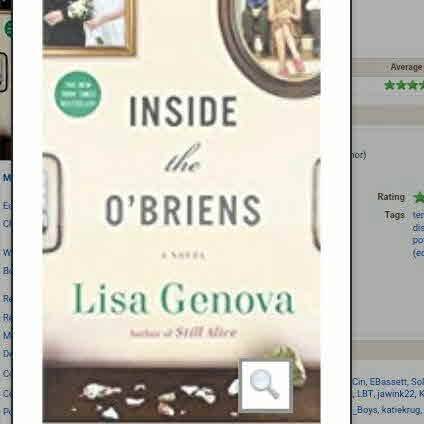Click the Average column header
Viewport: 424px width, 424px height.
[x=407, y=67]
